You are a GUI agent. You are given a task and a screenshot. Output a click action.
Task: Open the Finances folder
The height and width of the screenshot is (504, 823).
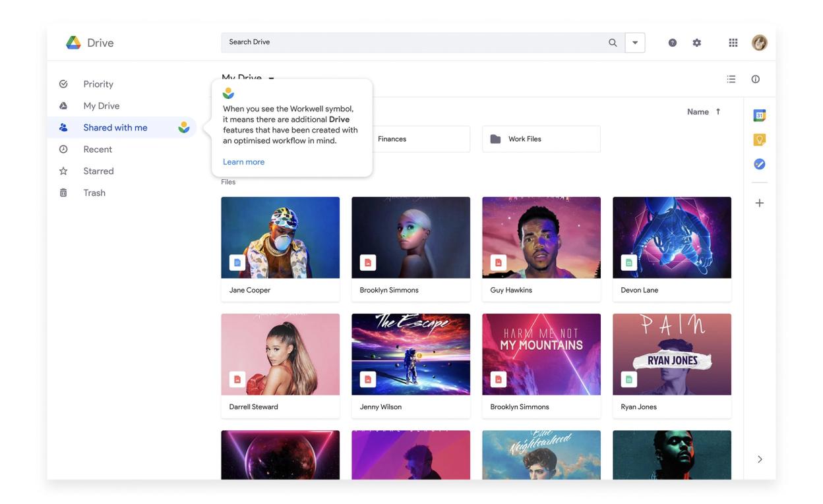pyautogui.click(x=421, y=139)
